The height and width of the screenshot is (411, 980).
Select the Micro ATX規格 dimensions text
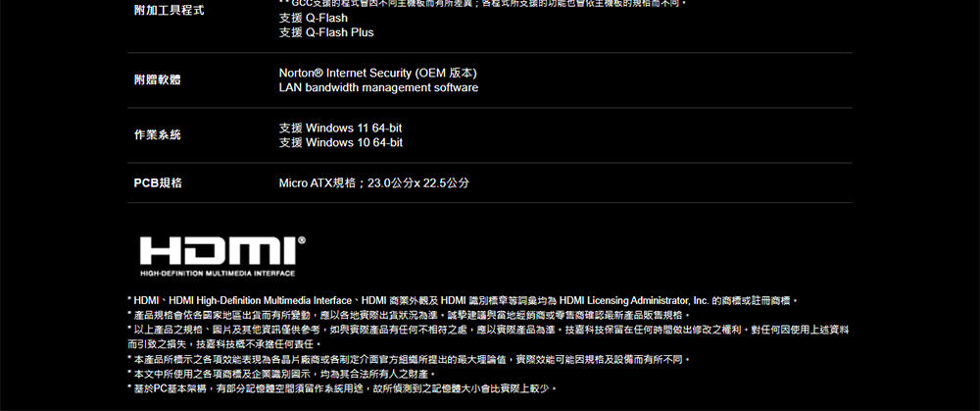click(x=373, y=183)
